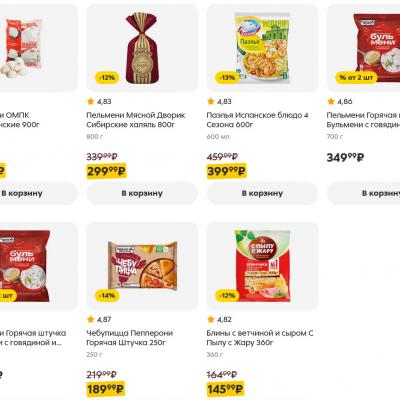Click the 4,86 rating star for Бульмени
Screen dimensions: 400x400
coord(331,101)
